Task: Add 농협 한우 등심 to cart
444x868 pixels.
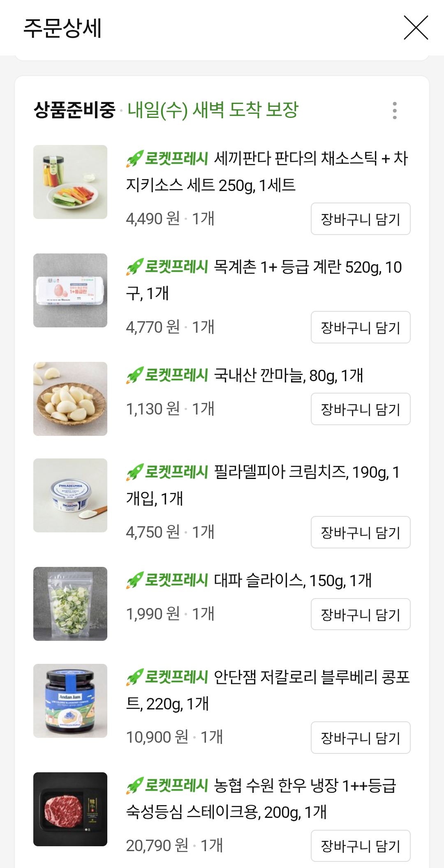Action: click(x=361, y=846)
